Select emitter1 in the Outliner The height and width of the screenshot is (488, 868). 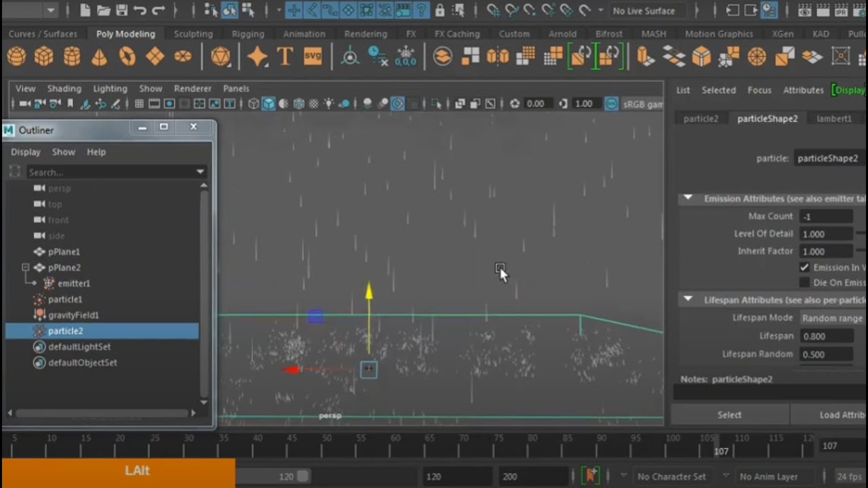tap(74, 283)
